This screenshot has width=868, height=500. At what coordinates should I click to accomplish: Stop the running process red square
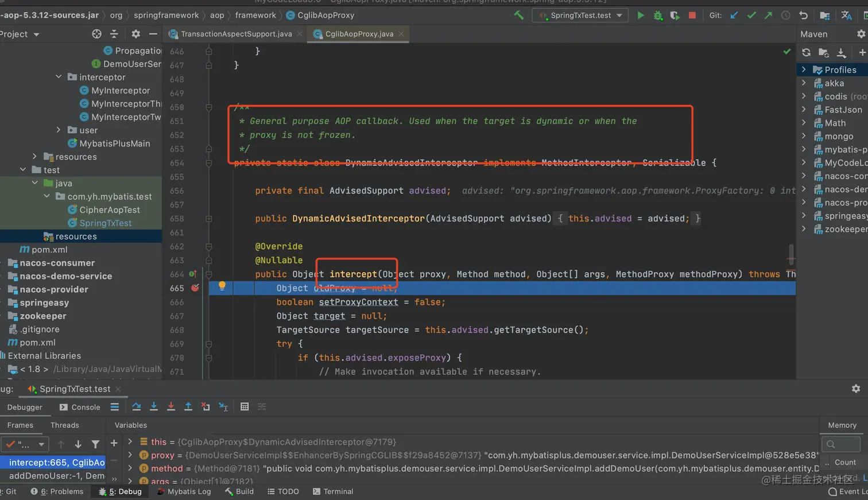[x=692, y=15]
